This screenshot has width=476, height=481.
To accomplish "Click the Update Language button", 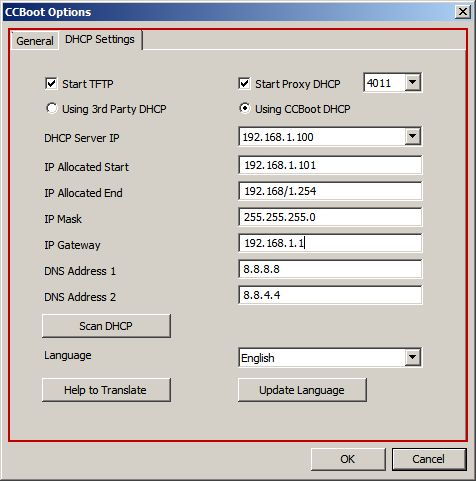I will click(x=302, y=390).
